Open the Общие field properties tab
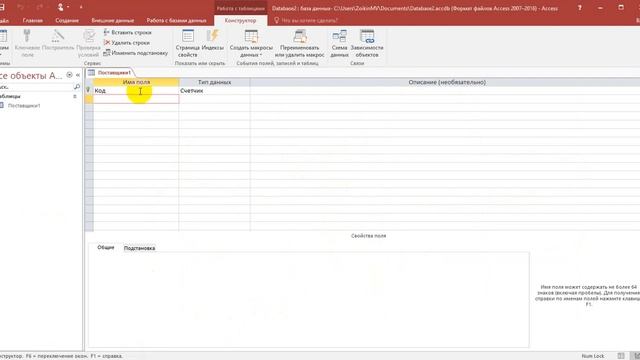 coord(106,247)
